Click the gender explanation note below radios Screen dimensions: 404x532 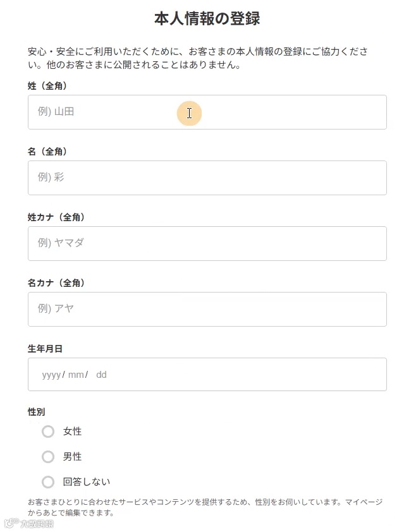pyautogui.click(x=204, y=507)
